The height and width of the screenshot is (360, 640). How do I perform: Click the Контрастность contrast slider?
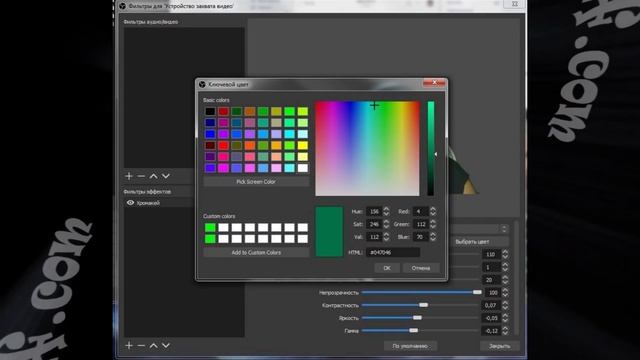421,305
